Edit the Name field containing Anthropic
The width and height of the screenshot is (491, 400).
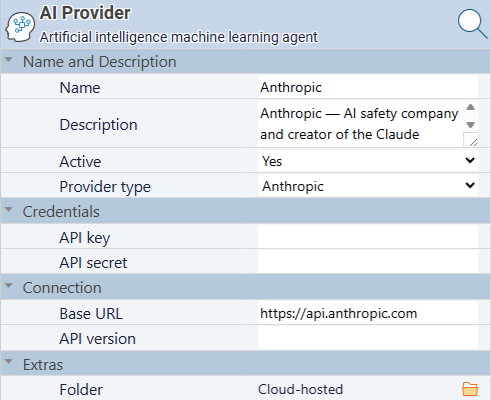click(x=368, y=87)
